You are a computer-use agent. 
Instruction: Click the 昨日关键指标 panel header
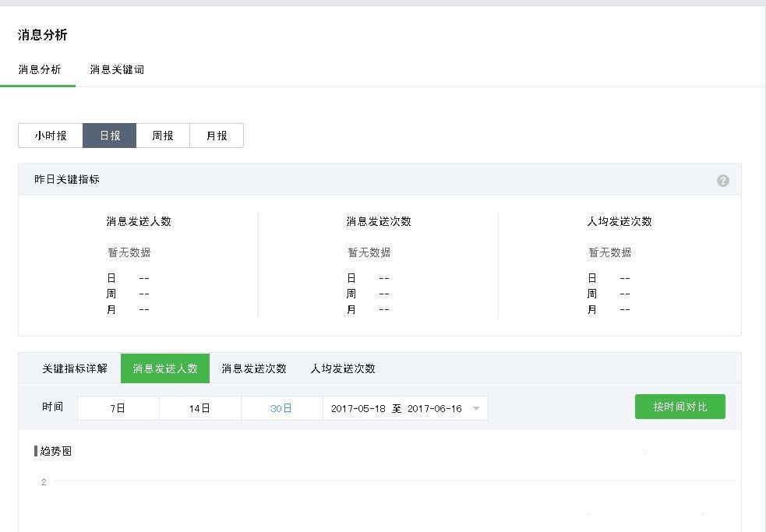[x=67, y=179]
